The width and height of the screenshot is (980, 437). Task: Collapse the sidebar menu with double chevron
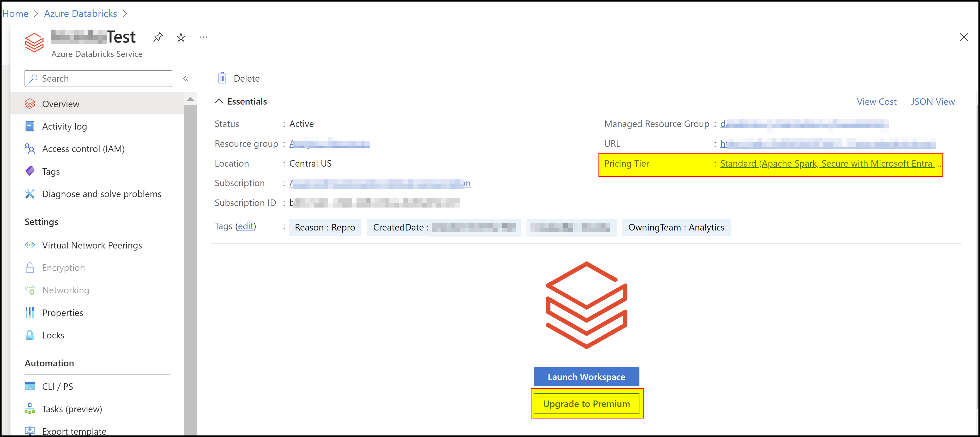pos(186,79)
